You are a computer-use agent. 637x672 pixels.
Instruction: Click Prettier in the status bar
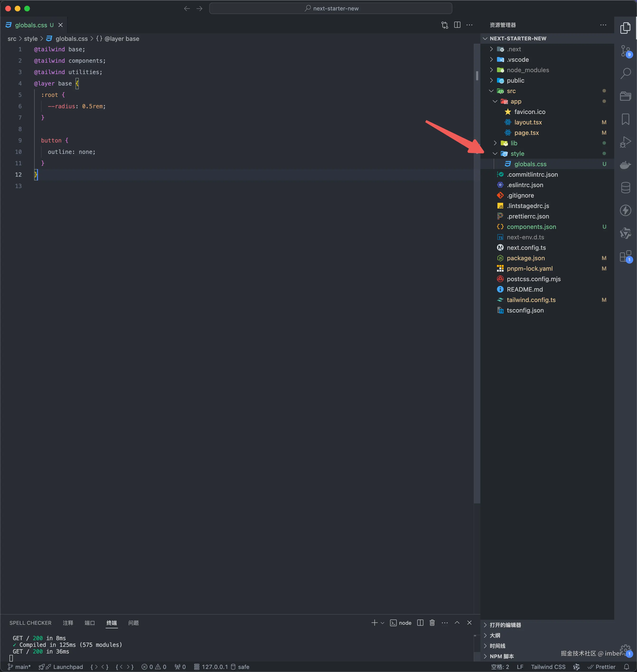click(x=602, y=667)
